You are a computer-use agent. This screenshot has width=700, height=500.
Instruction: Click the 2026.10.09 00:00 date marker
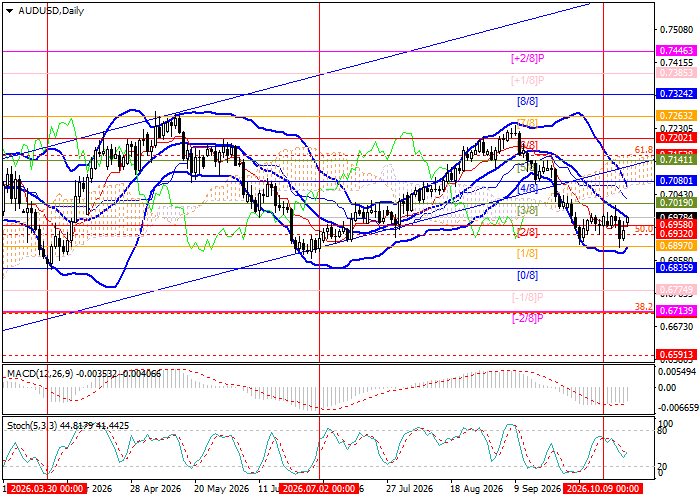click(603, 488)
